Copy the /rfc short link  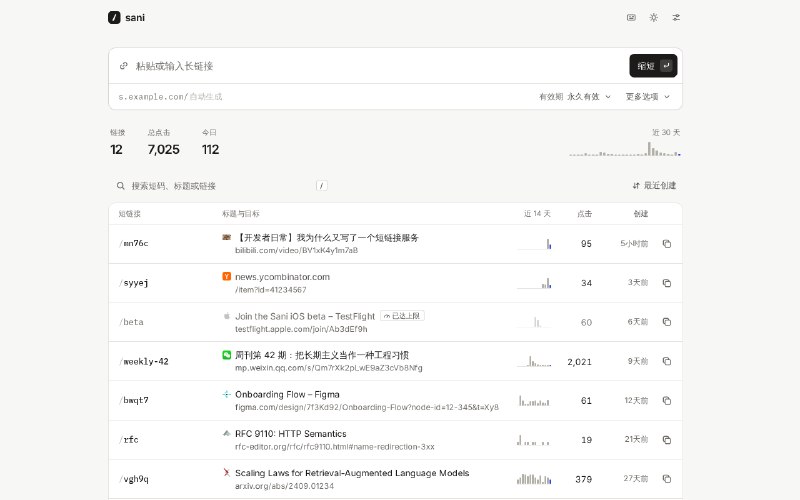(x=667, y=440)
